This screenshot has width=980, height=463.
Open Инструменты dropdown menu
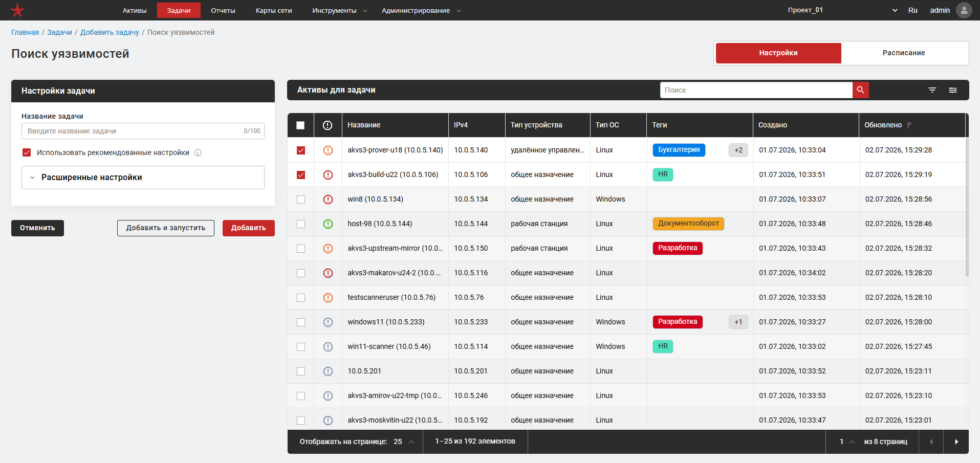click(x=339, y=10)
